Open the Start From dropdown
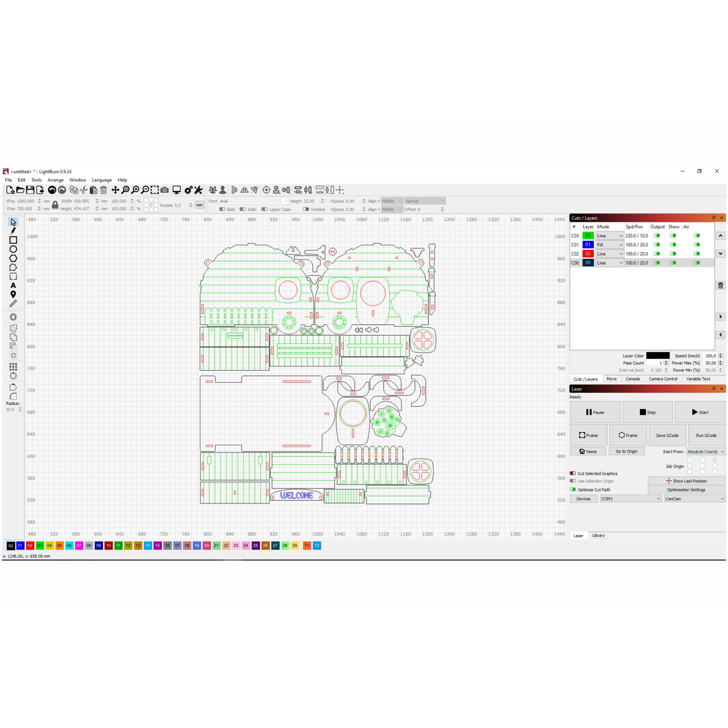Screen dimensions: 728x728 706,452
